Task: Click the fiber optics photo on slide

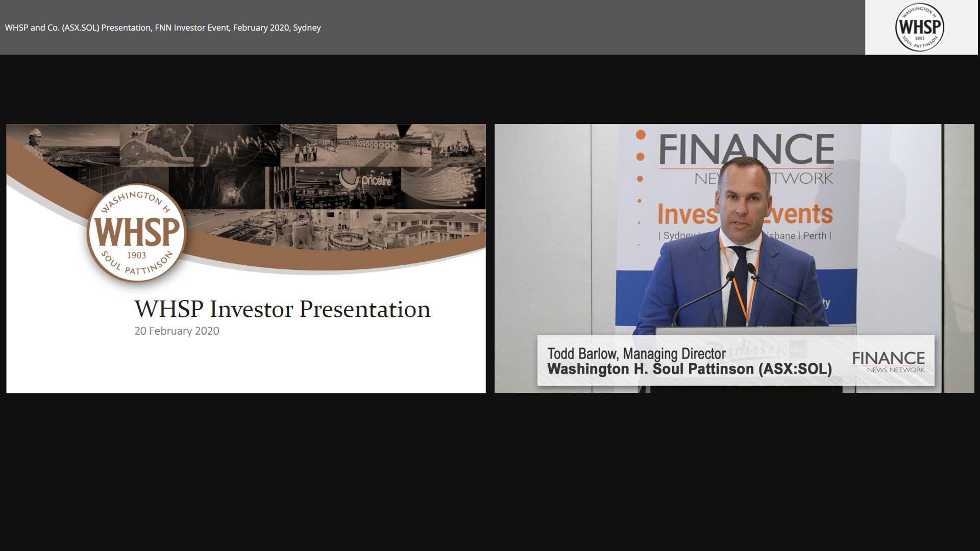Action: click(443, 188)
